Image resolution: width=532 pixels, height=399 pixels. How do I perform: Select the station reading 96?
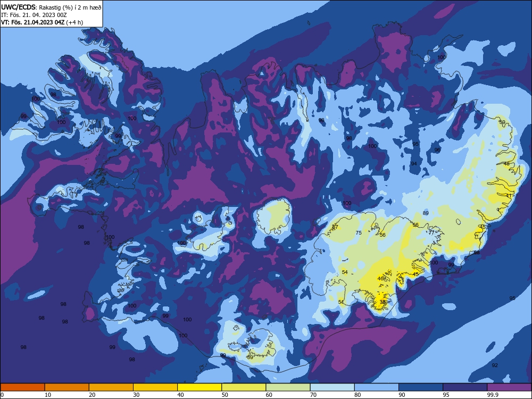click(x=437, y=149)
